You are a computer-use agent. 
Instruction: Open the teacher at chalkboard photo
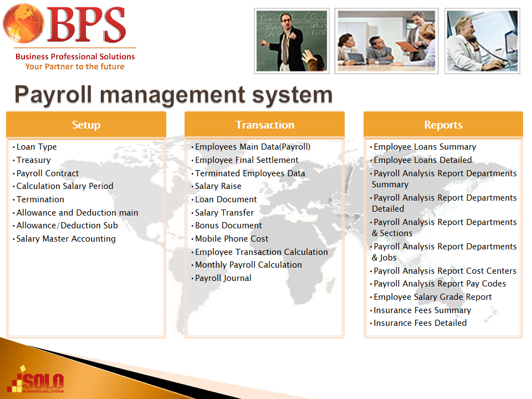point(291,41)
